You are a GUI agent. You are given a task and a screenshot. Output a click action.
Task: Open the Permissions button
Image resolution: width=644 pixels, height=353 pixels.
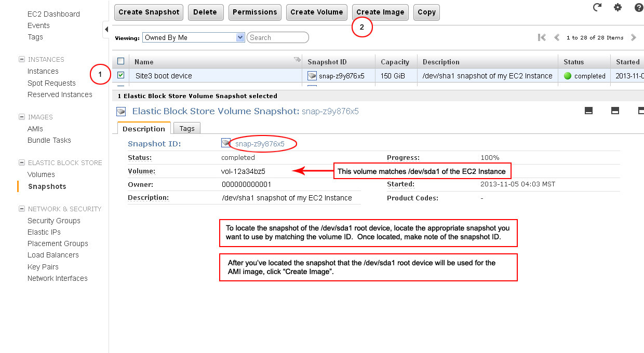[x=255, y=12]
